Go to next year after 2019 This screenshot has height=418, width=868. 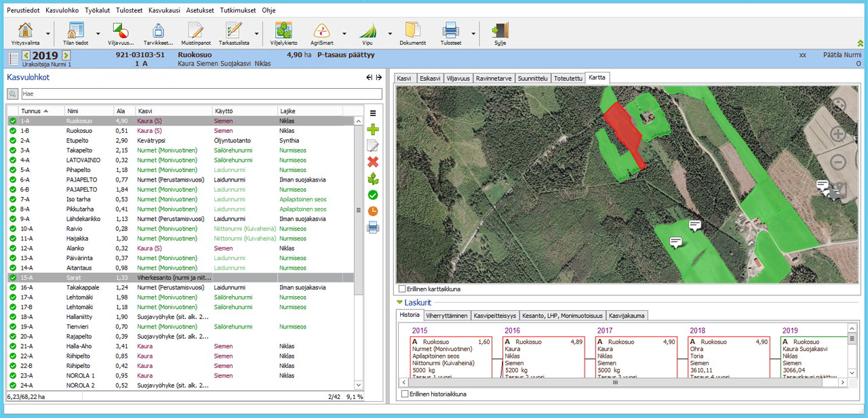(x=66, y=56)
